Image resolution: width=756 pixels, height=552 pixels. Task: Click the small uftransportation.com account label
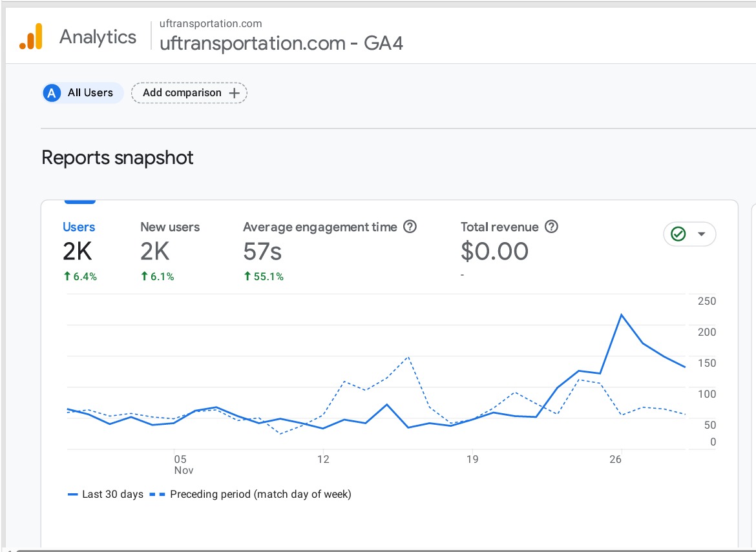point(211,24)
